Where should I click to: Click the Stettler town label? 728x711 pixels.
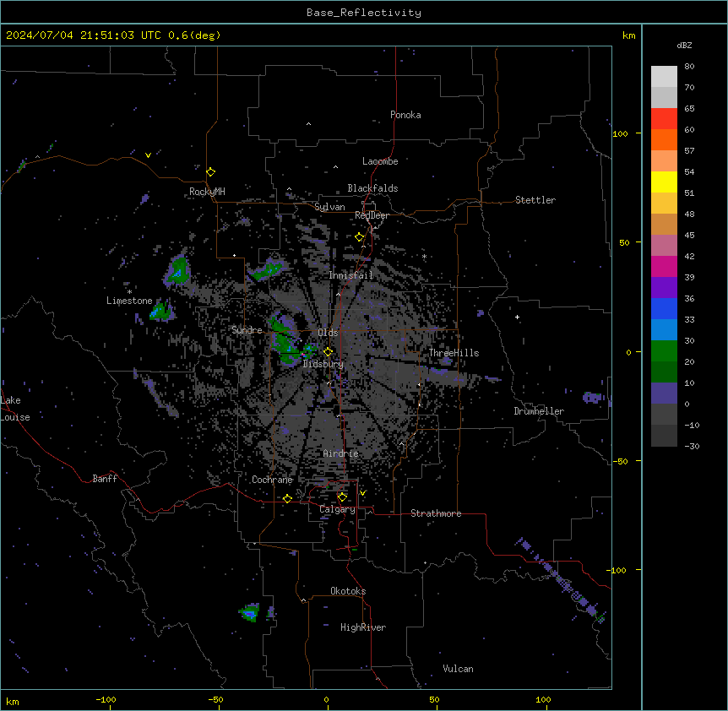pos(535,200)
